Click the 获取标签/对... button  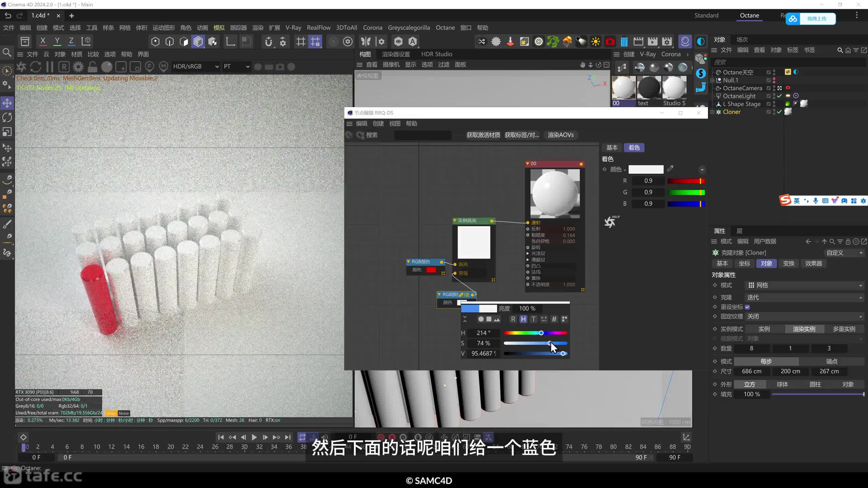[x=522, y=135]
